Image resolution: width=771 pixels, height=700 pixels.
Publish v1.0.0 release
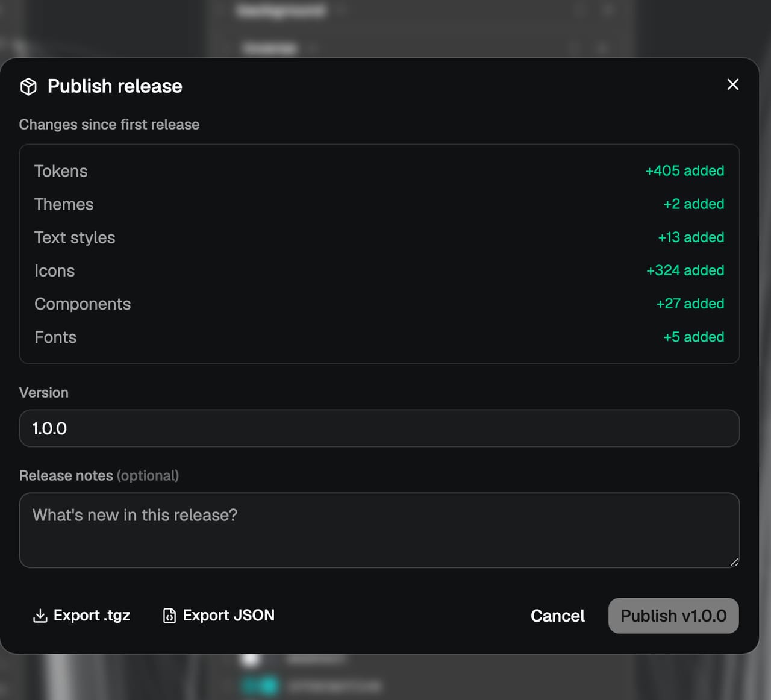[673, 616]
